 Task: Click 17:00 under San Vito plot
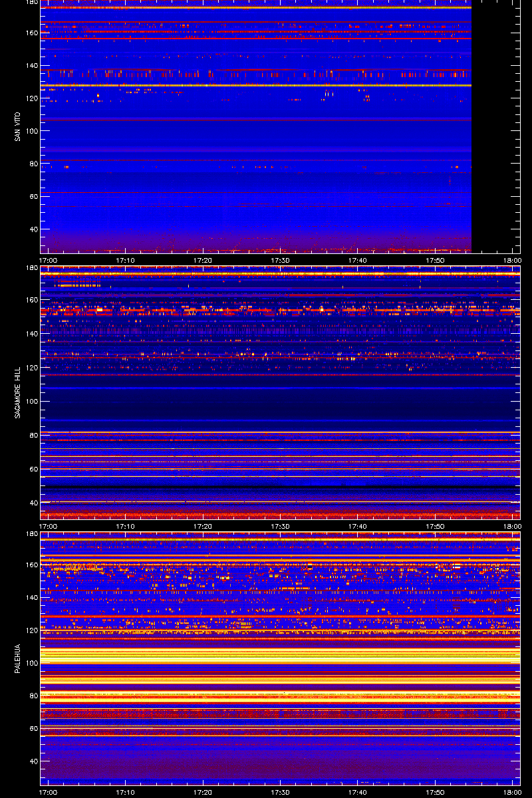point(49,261)
